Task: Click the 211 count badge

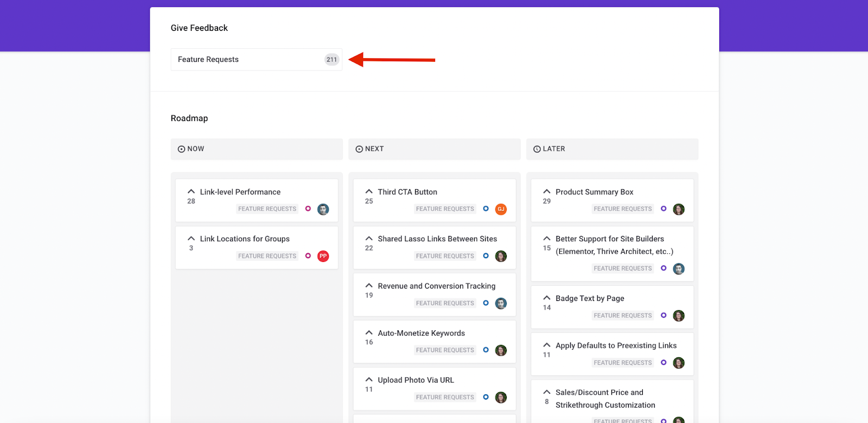Action: click(x=331, y=60)
